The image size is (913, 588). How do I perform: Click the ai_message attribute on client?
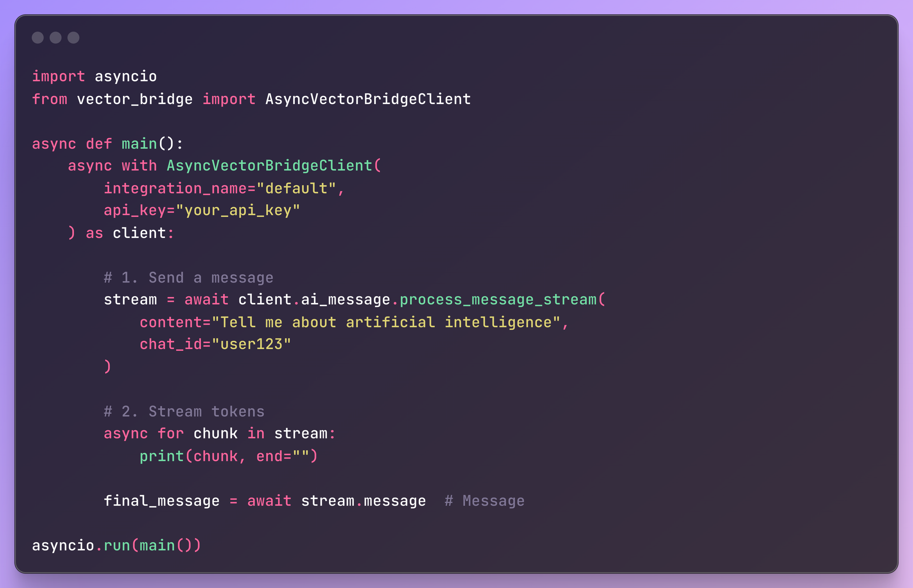345,300
